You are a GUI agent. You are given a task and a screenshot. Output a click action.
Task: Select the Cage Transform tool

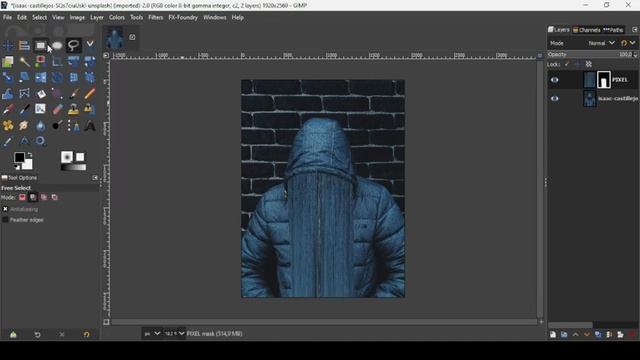tap(24, 93)
